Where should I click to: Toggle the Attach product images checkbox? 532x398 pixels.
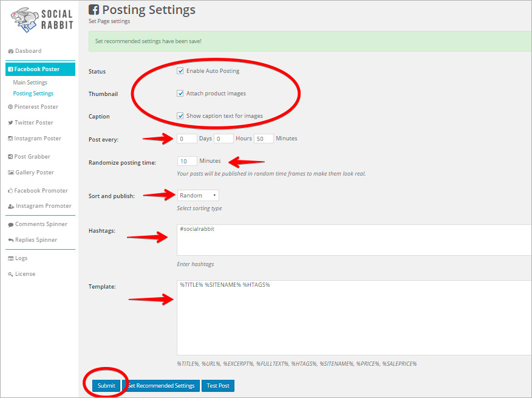pos(180,94)
